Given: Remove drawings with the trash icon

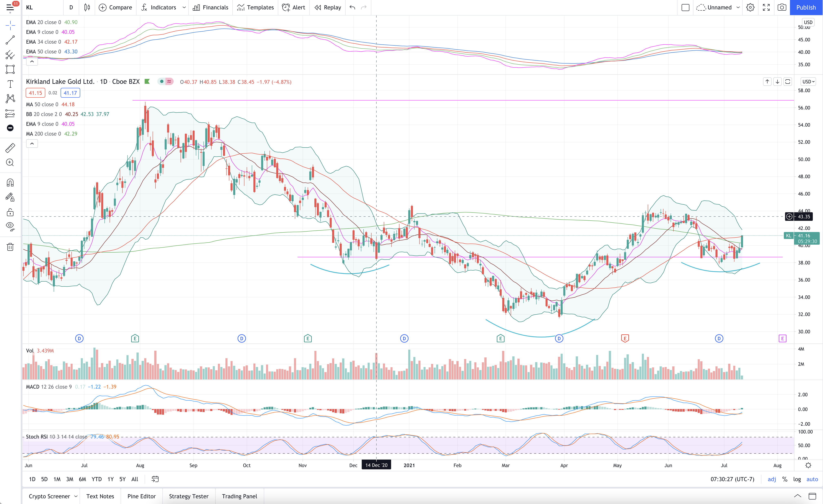Looking at the screenshot, I should (x=10, y=247).
